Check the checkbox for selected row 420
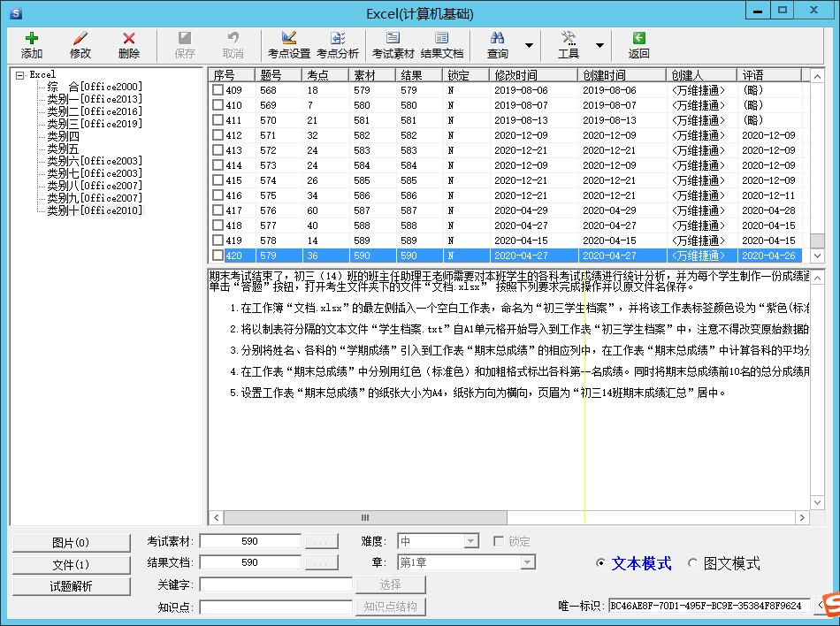840x626 pixels. pos(218,256)
